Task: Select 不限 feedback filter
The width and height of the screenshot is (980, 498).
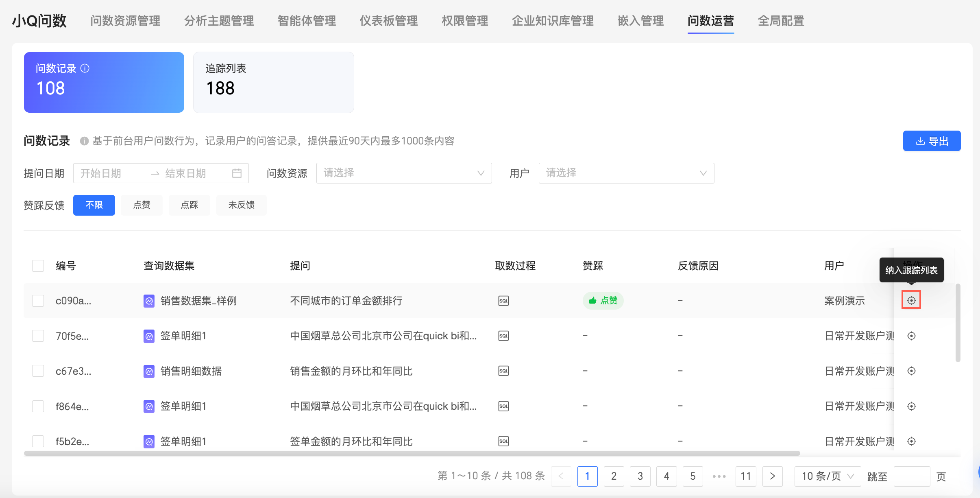Action: (94, 205)
